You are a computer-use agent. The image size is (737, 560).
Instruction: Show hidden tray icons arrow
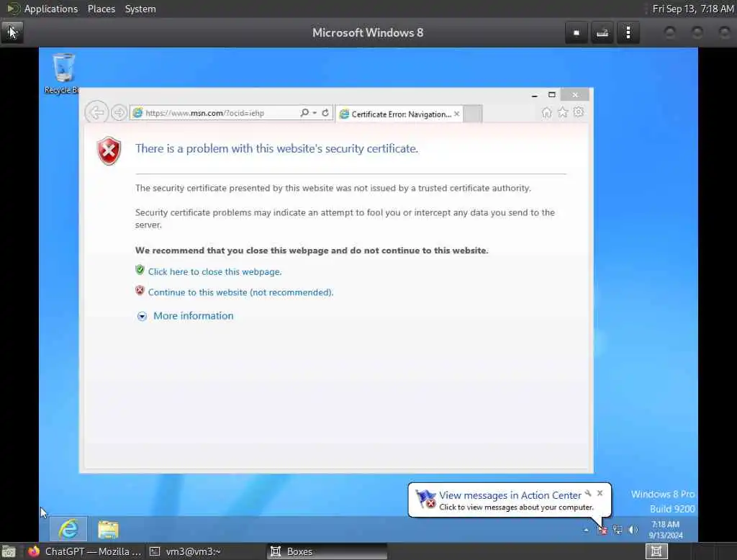(x=586, y=530)
